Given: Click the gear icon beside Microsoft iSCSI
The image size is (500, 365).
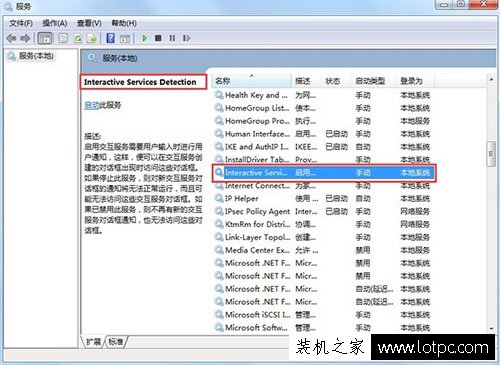Looking at the screenshot, I should (x=219, y=315).
